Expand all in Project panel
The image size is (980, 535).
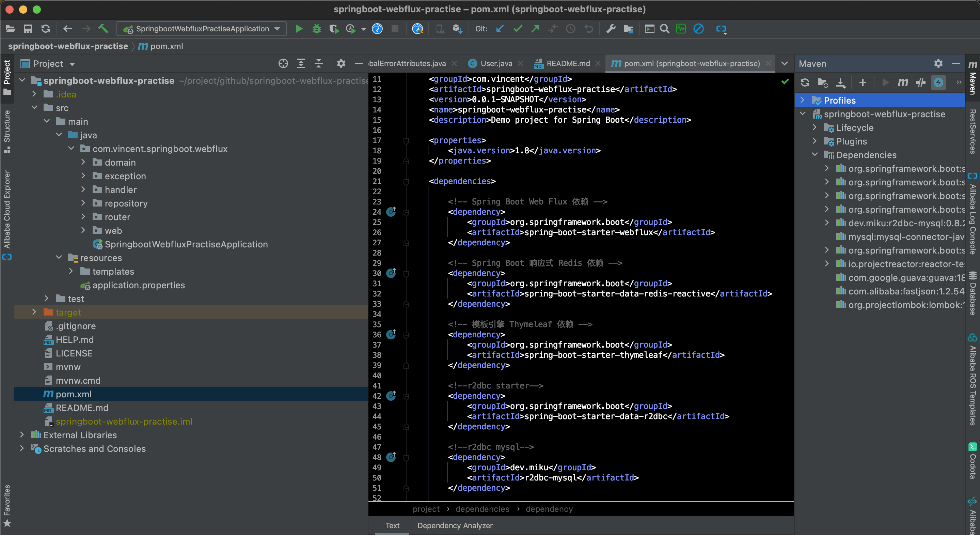coord(301,64)
